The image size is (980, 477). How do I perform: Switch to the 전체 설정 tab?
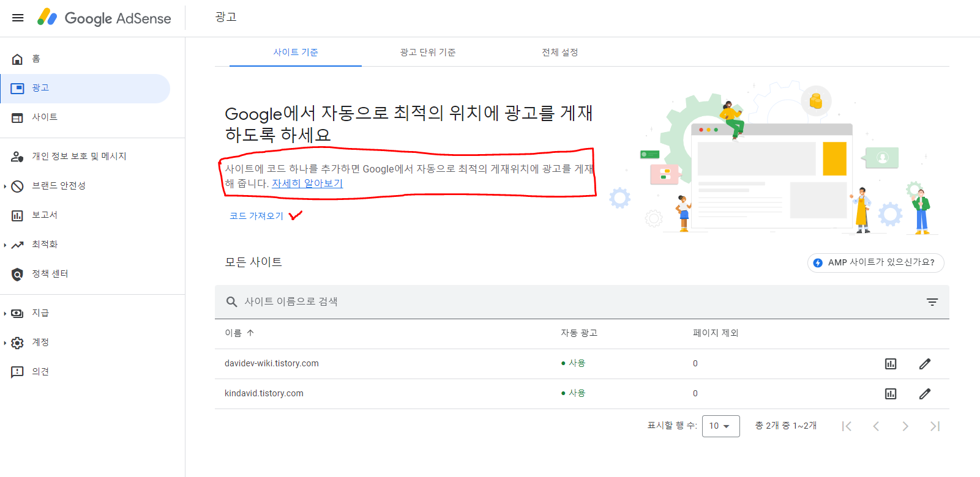(x=560, y=53)
